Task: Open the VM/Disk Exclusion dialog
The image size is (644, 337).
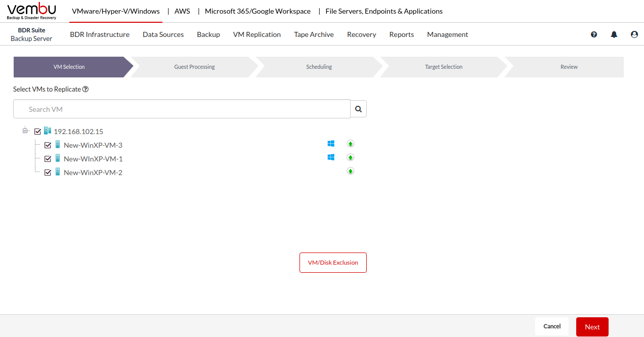Action: click(x=333, y=263)
